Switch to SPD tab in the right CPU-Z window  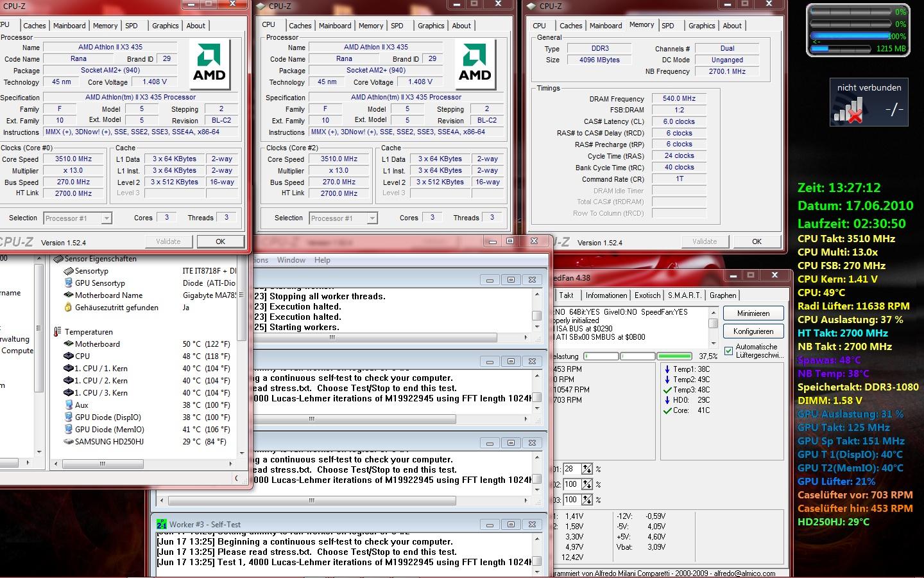pos(668,26)
